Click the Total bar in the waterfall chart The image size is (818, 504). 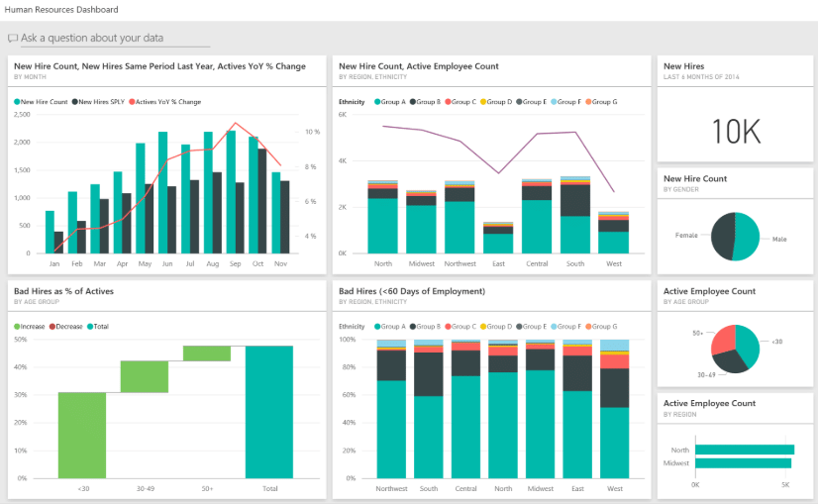[269, 410]
